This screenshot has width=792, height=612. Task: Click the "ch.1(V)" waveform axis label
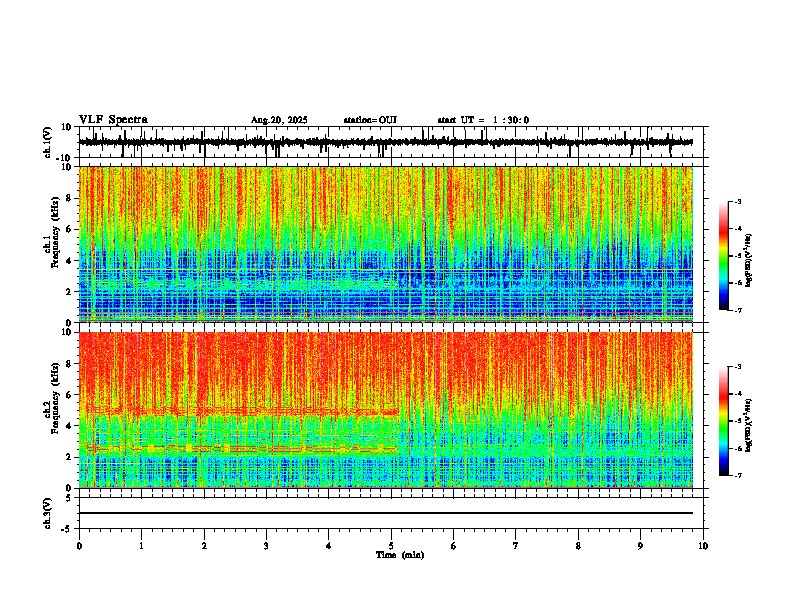47,142
